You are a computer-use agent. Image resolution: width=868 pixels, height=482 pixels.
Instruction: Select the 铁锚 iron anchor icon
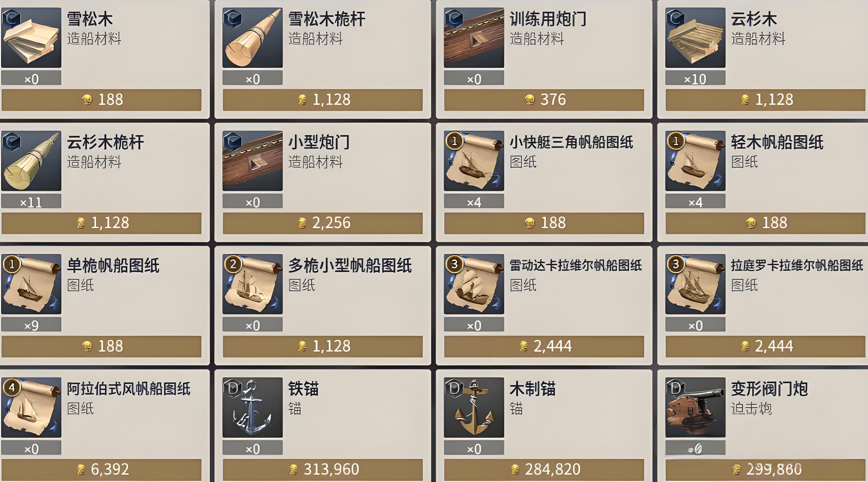[252, 407]
